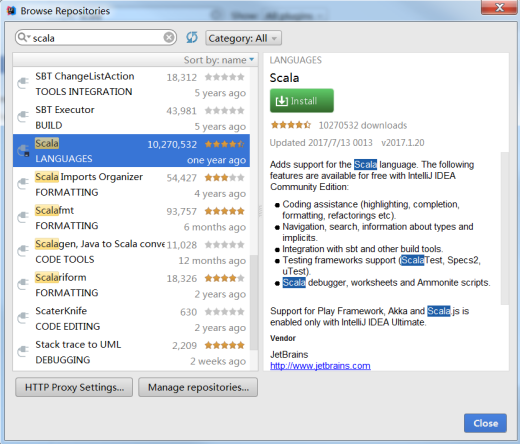This screenshot has width=521, height=445.
Task: Click the Scalagen plugin icon
Action: click(x=23, y=251)
